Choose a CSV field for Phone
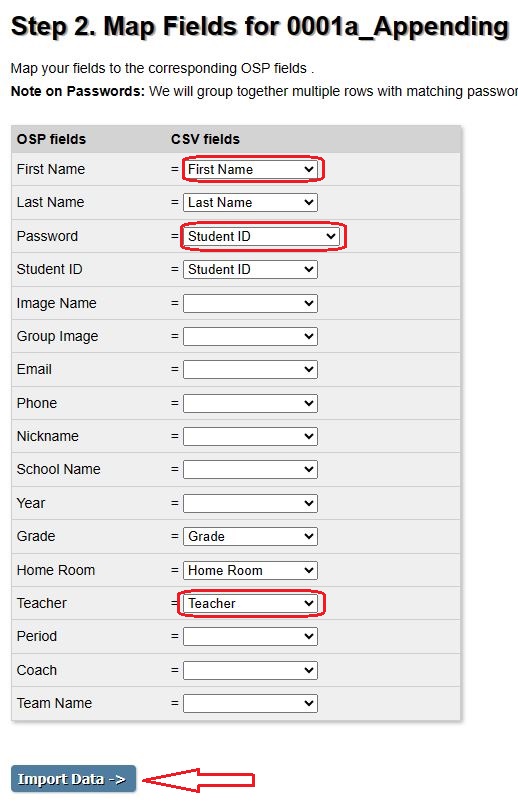 pyautogui.click(x=250, y=403)
